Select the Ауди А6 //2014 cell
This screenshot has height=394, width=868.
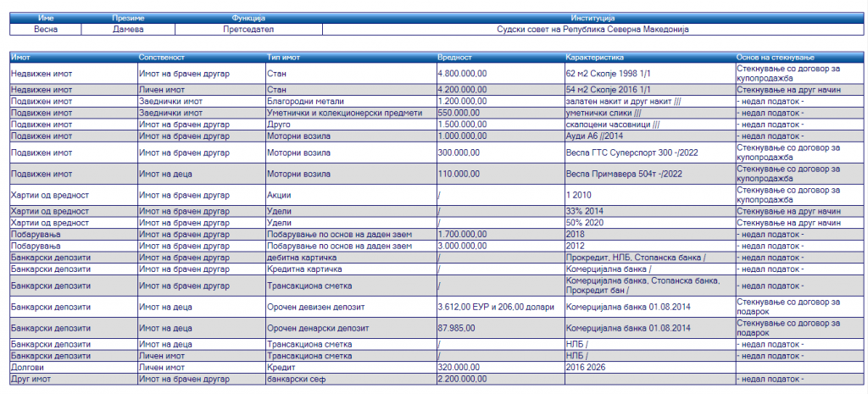pyautogui.click(x=596, y=136)
